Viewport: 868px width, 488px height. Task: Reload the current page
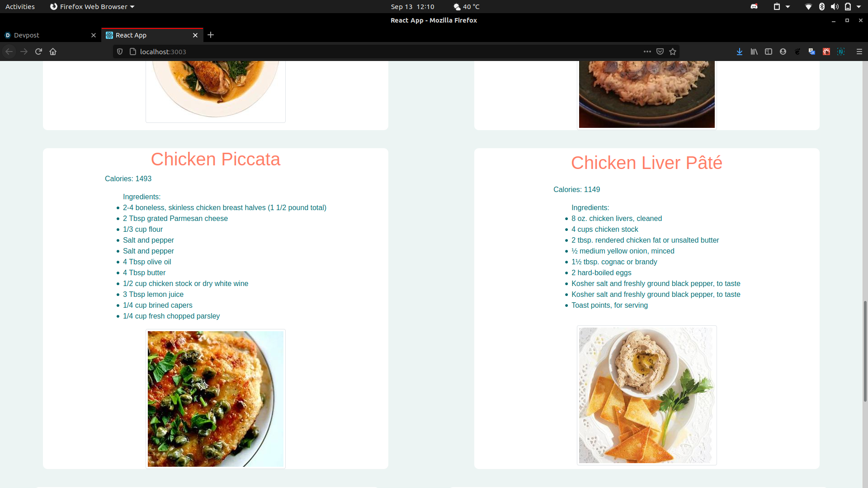pyautogui.click(x=38, y=52)
